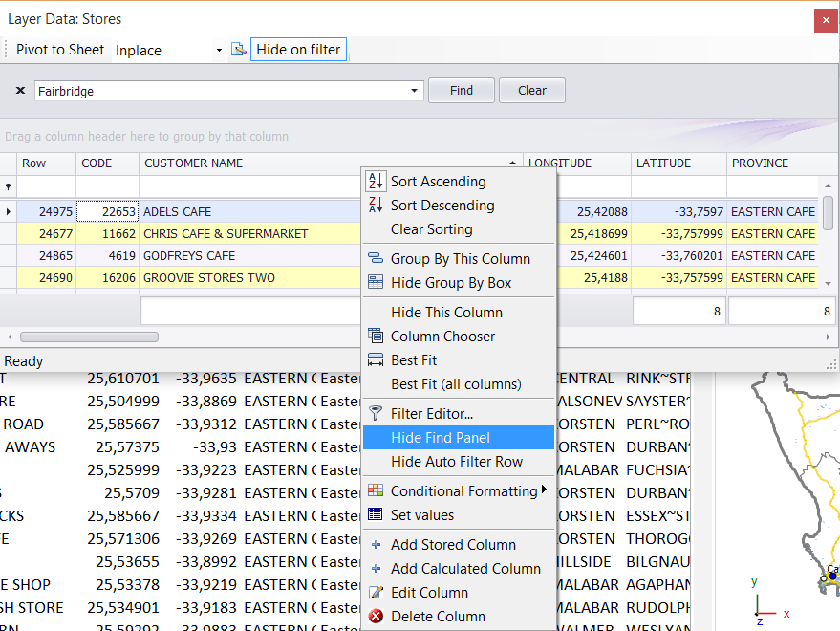Click the sort arrow on the open column header
This screenshot has width=840, height=631.
(x=510, y=162)
